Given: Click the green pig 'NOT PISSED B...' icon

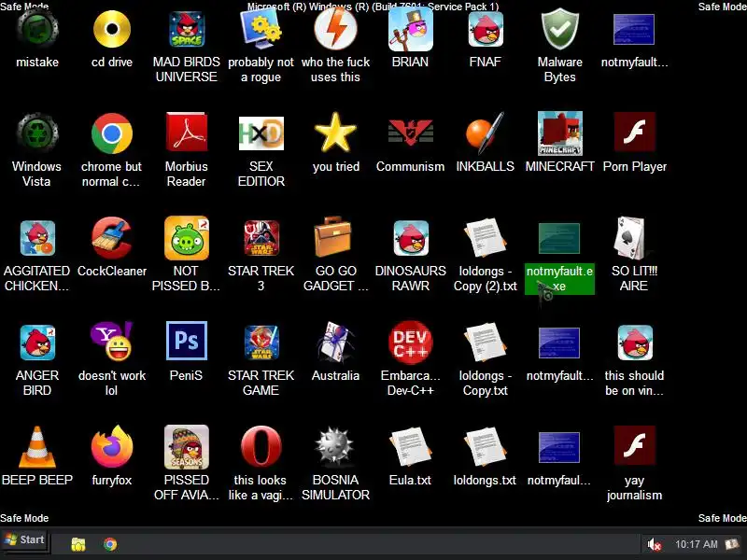Looking at the screenshot, I should pyautogui.click(x=187, y=238).
